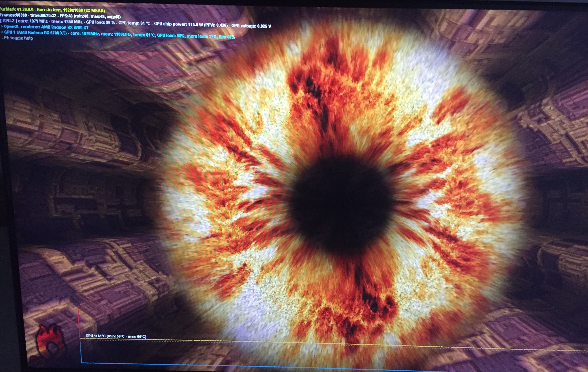
Task: Click the 'F1: toggle help' text
Action: (18, 38)
